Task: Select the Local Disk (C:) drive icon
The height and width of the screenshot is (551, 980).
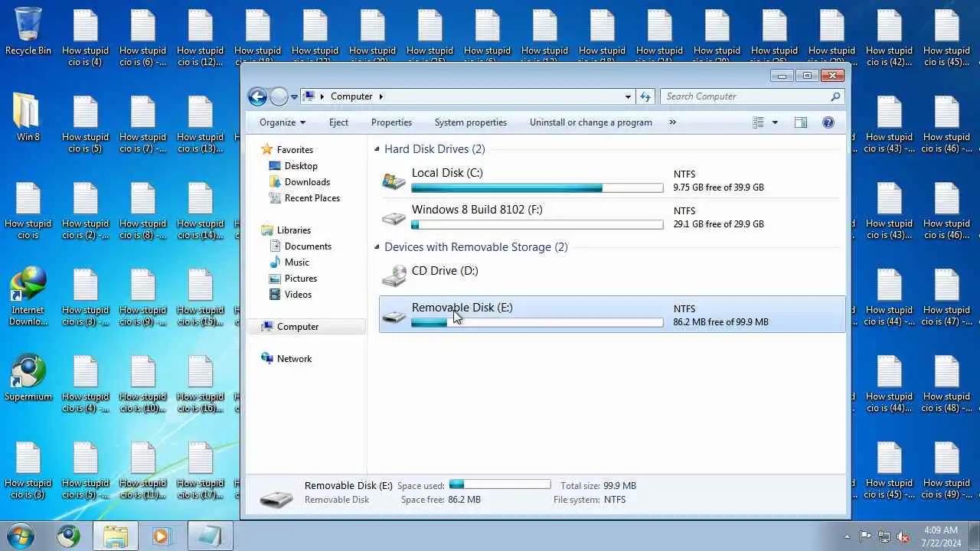Action: pyautogui.click(x=394, y=181)
